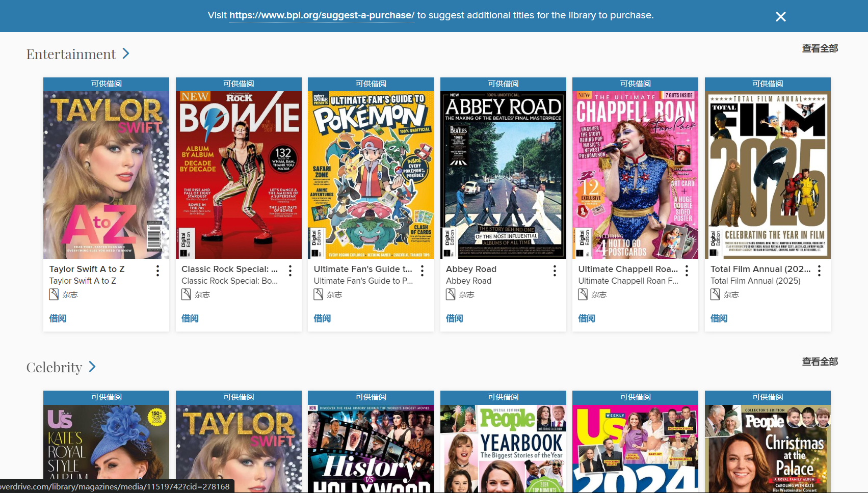Open more options for Total Film Annual

(x=819, y=270)
